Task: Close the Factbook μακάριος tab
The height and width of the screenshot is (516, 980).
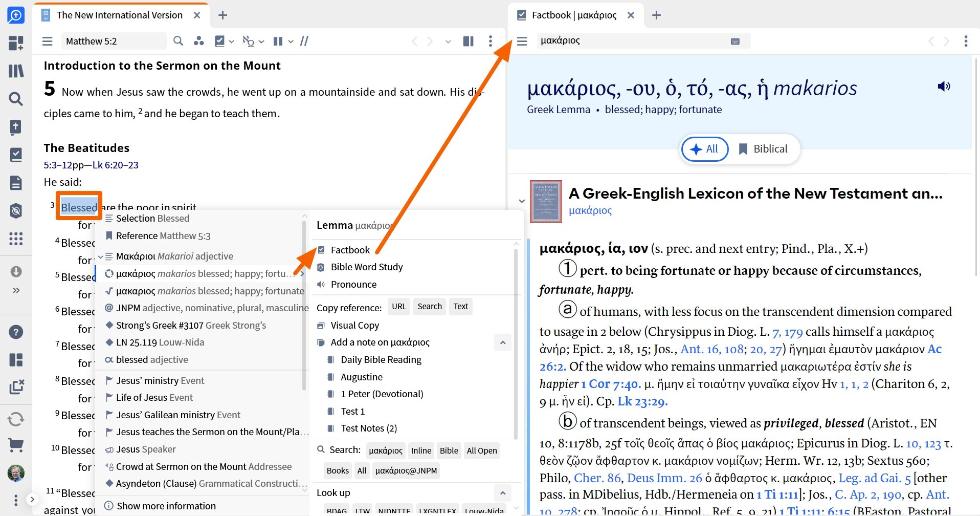Action: (631, 15)
